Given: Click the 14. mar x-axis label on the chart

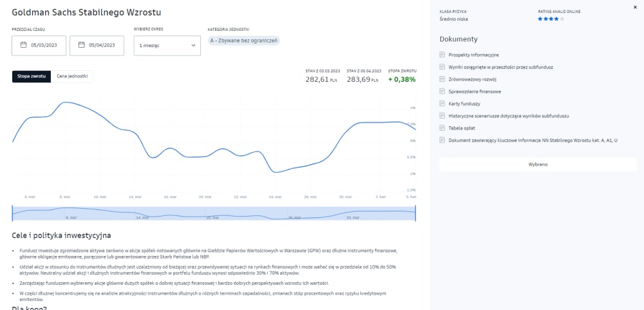Looking at the screenshot, I should tap(135, 197).
